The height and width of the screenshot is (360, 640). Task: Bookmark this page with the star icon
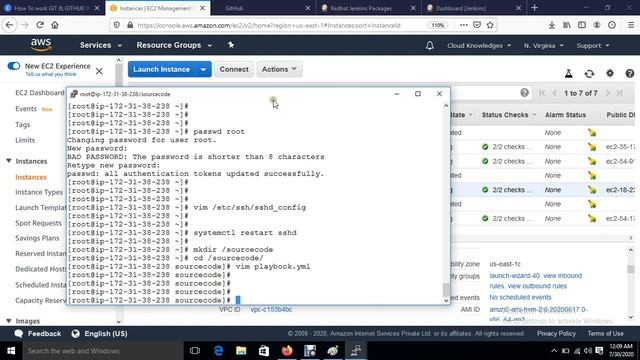(490, 25)
